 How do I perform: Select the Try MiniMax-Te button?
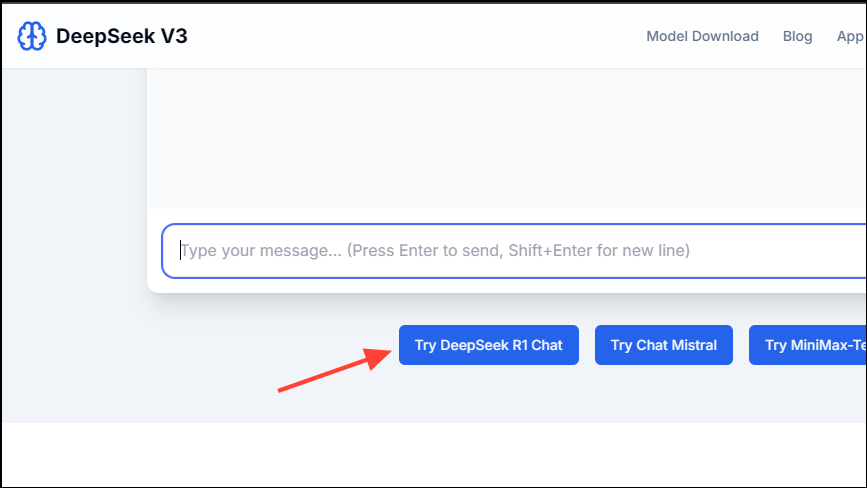click(x=808, y=345)
